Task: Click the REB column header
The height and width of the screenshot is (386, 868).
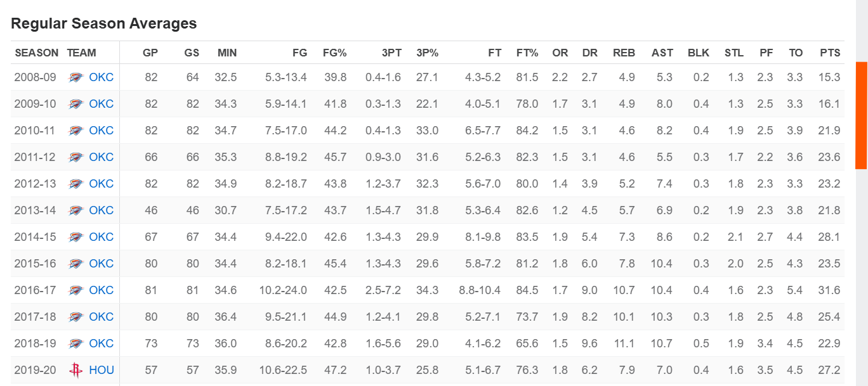Action: point(624,53)
